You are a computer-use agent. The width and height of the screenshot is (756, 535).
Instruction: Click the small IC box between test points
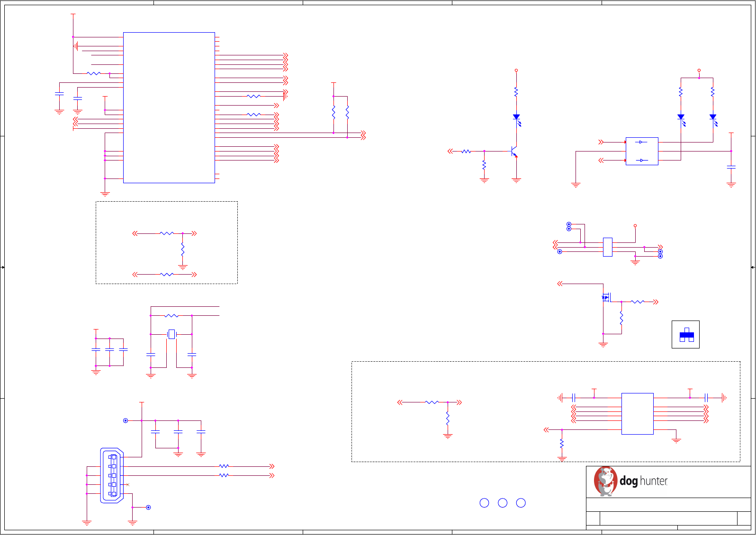coord(608,247)
